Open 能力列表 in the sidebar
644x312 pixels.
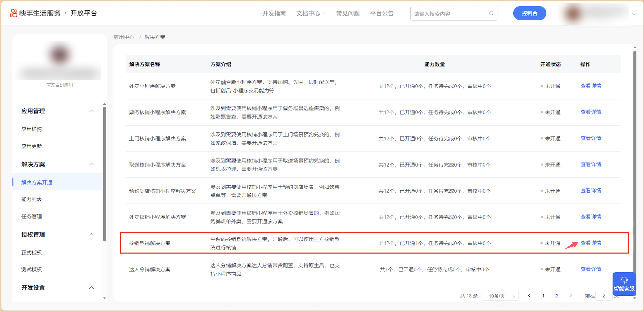pos(32,199)
